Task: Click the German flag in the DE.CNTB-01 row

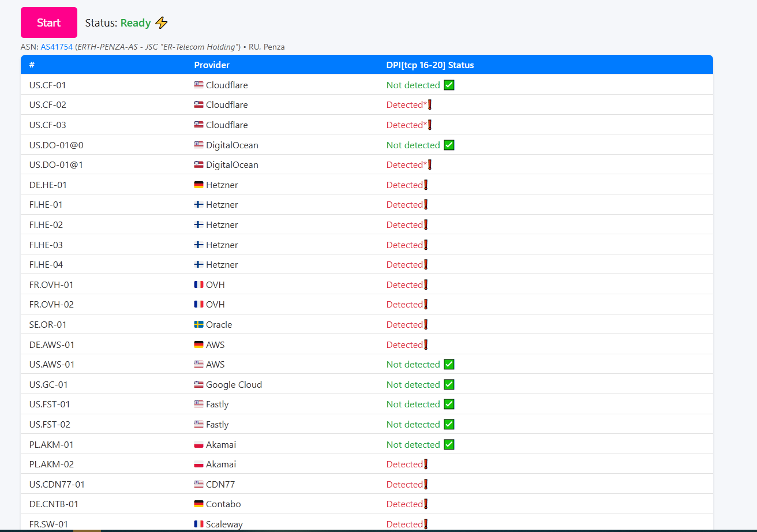Action: click(198, 504)
